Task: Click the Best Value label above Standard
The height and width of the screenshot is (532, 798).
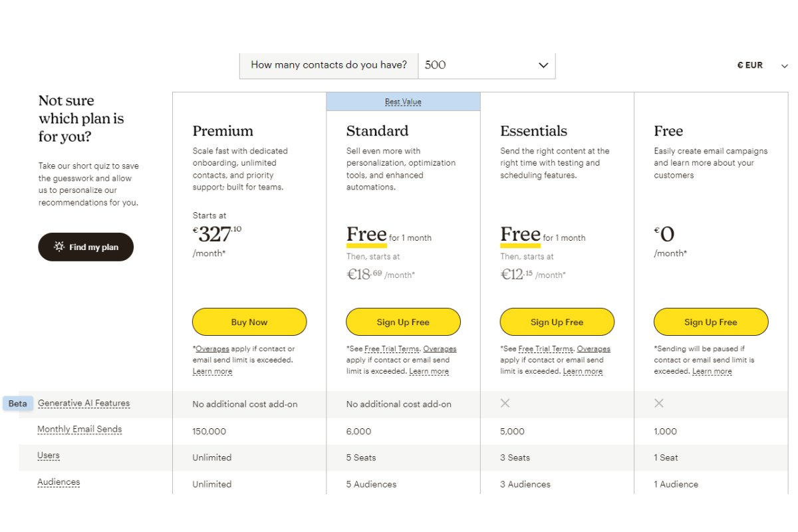Action: click(x=404, y=101)
